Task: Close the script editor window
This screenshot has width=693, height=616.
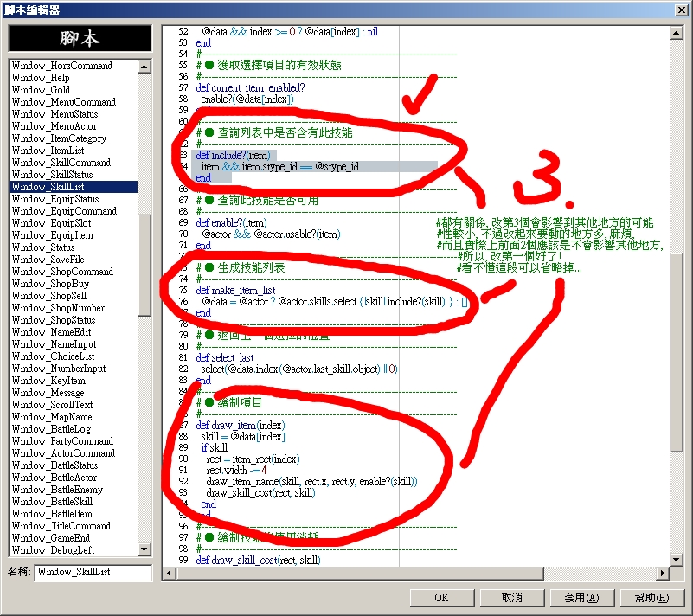Action: (681, 10)
